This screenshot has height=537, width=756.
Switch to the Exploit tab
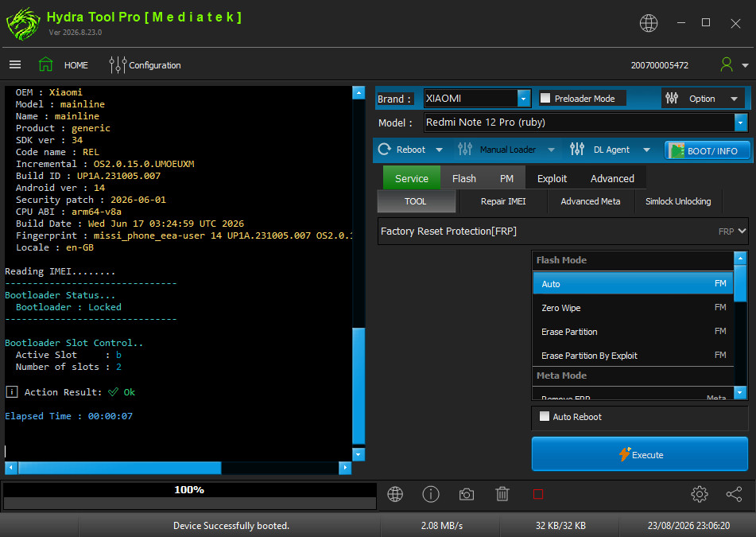coord(552,178)
